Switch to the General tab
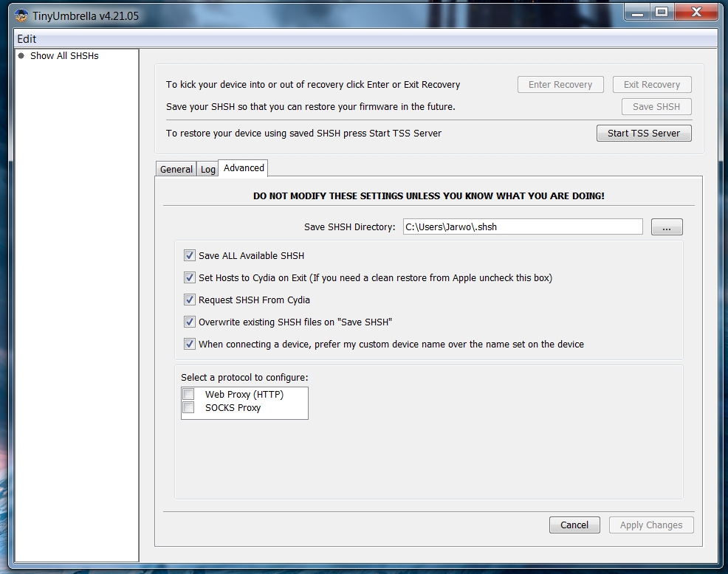Viewport: 728px width, 574px height. pyautogui.click(x=176, y=169)
